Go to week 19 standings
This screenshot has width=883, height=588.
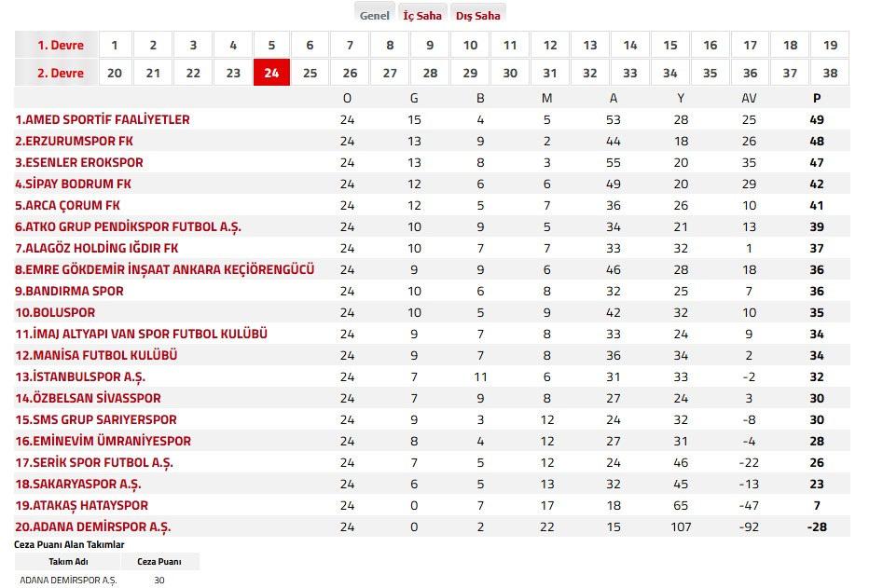830,45
